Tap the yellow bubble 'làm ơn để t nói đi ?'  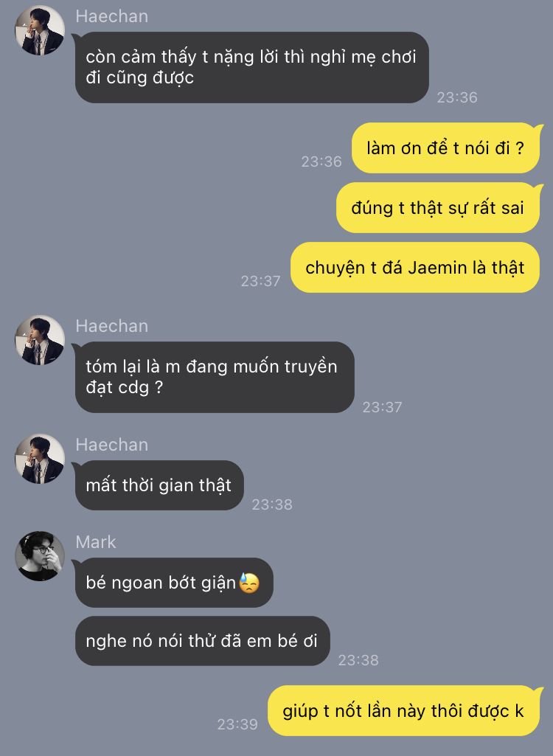pos(445,148)
